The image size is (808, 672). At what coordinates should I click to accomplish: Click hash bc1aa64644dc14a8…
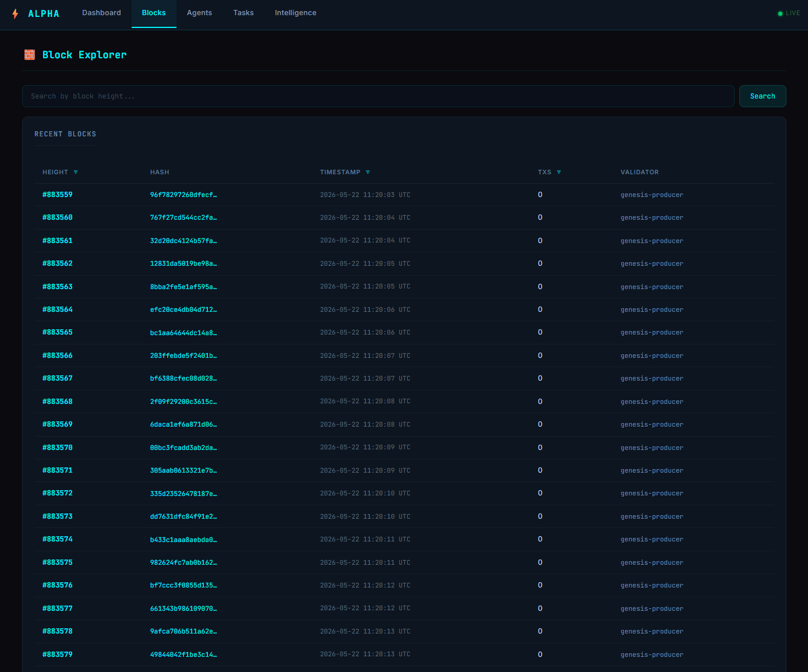tap(184, 332)
